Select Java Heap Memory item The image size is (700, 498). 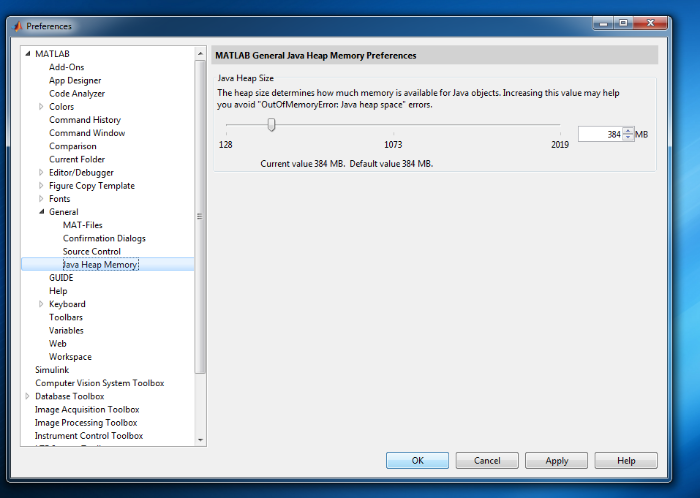tap(100, 265)
